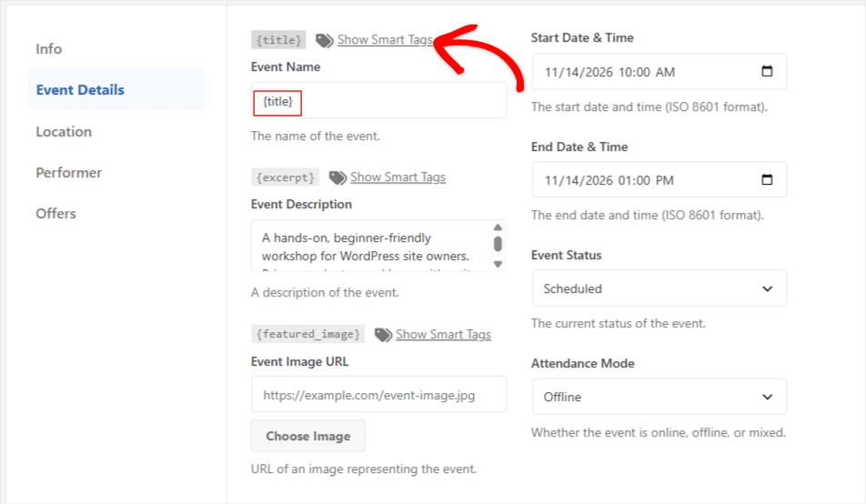866x504 pixels.
Task: Insert the {title} smart tag chip
Action: 278,40
